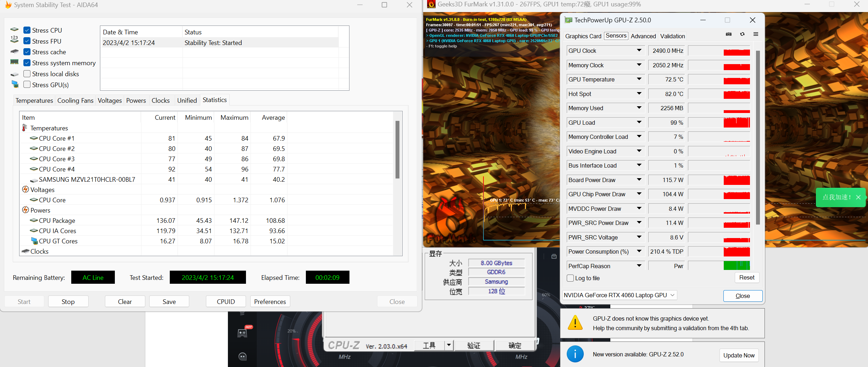The image size is (868, 367).
Task: Click the Stress CPU chip icon
Action: [x=15, y=30]
